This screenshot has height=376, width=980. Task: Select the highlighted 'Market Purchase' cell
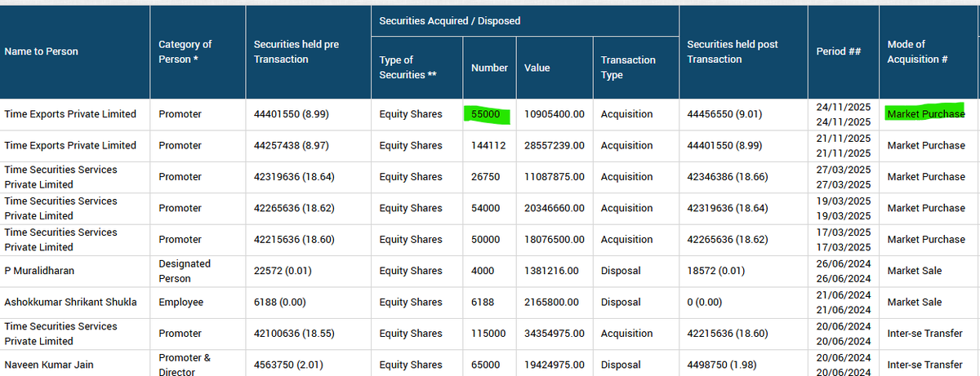tap(926, 113)
